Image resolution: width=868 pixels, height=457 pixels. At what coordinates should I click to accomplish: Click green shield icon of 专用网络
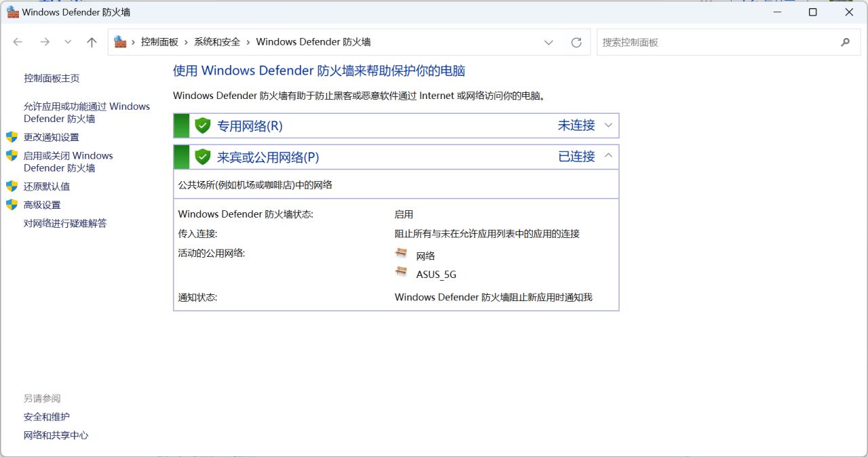coord(203,125)
